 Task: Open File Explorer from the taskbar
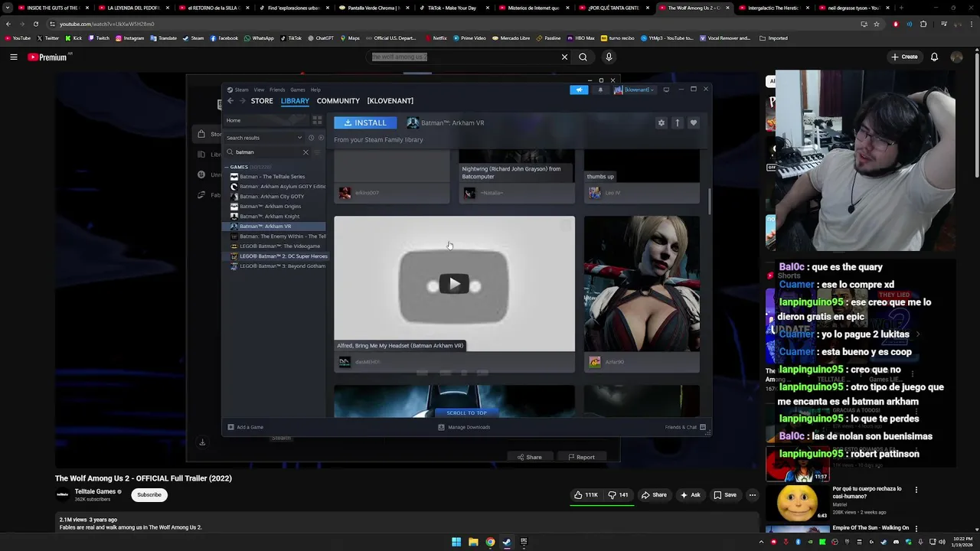(x=473, y=542)
